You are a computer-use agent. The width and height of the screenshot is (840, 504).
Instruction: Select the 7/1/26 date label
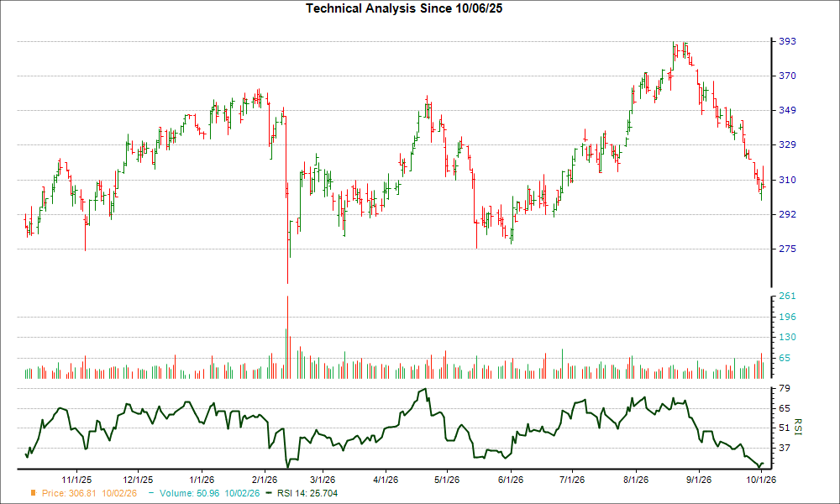coord(571,480)
